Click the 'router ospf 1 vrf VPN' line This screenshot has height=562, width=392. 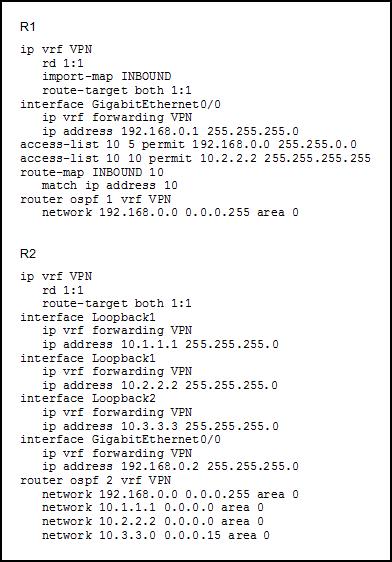tap(96, 199)
